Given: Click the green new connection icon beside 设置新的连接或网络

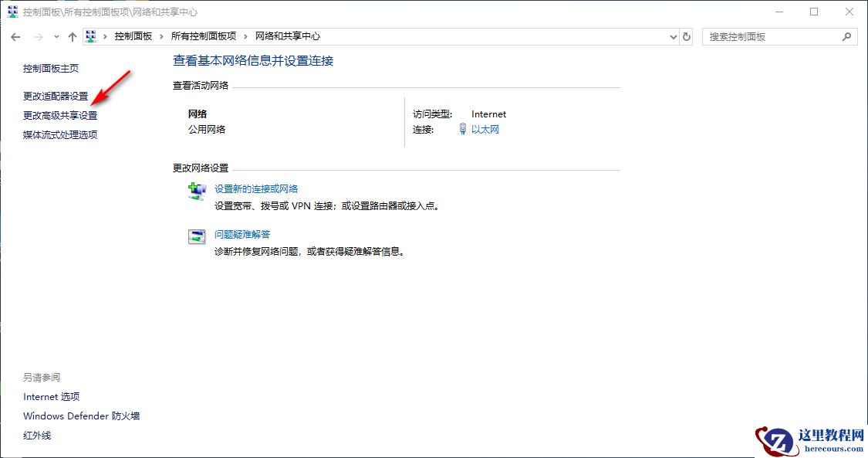Looking at the screenshot, I should [x=195, y=189].
